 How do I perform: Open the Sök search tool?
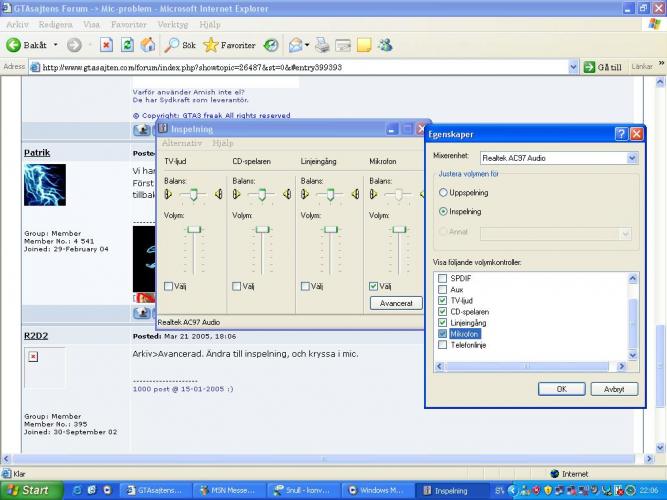[180, 45]
